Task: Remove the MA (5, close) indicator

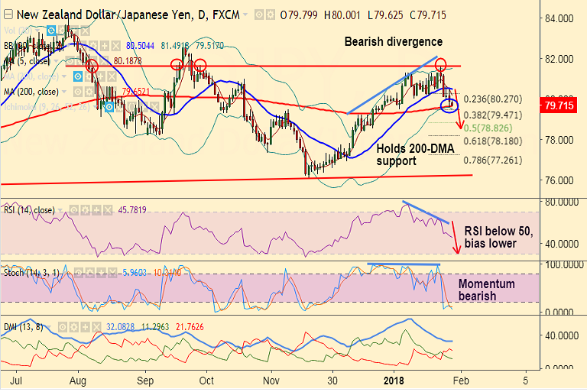Action: click(x=103, y=61)
